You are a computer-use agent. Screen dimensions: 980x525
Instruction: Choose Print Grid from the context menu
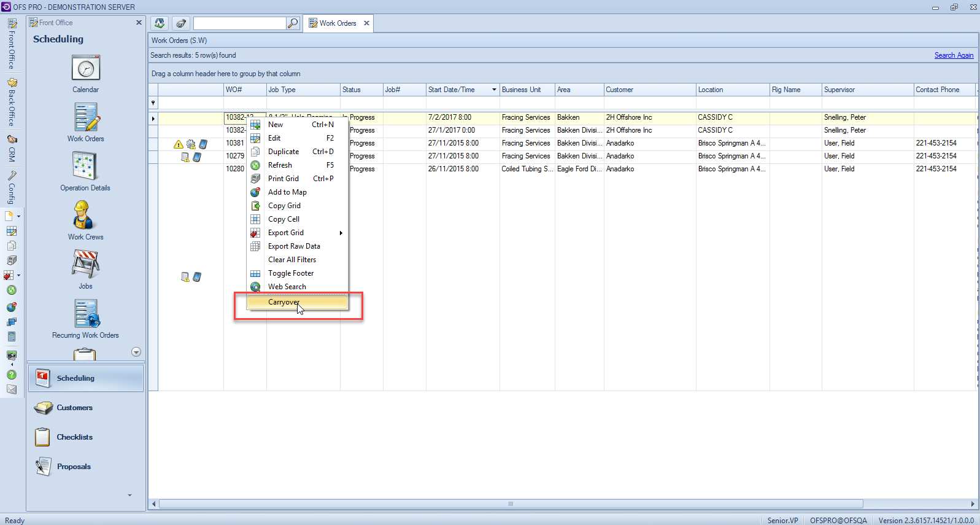(x=297, y=179)
